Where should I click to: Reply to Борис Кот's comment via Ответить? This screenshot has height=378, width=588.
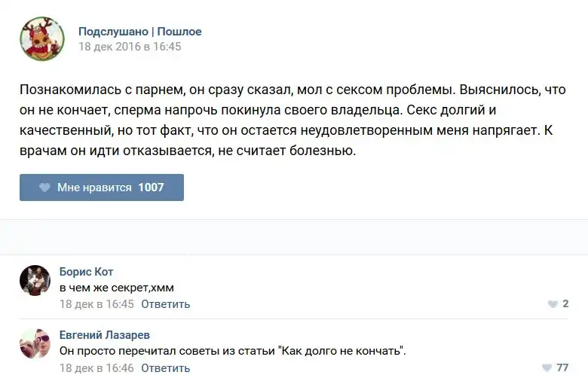pos(165,304)
